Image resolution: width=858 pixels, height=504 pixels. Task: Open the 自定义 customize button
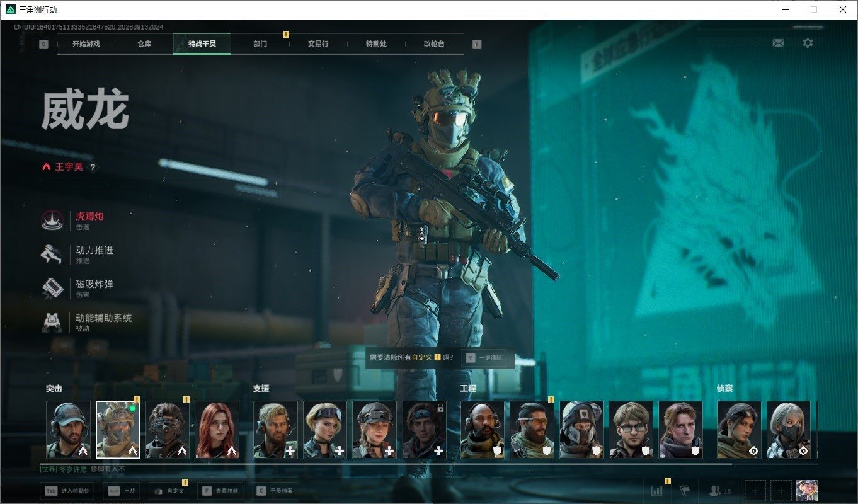click(168, 491)
